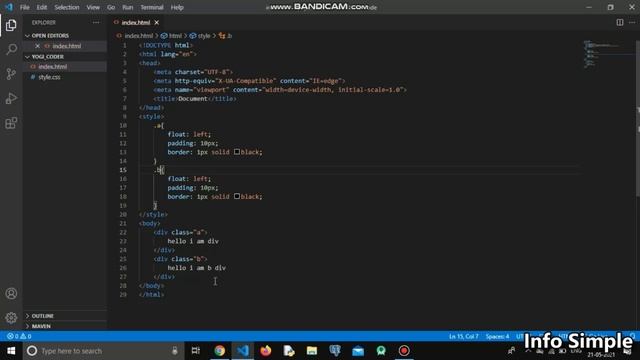Click Spaces: 4 indentation status entry

(497, 336)
